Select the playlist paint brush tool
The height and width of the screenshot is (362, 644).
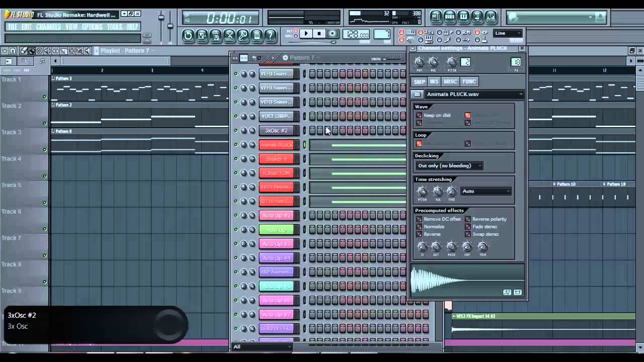coord(31,51)
